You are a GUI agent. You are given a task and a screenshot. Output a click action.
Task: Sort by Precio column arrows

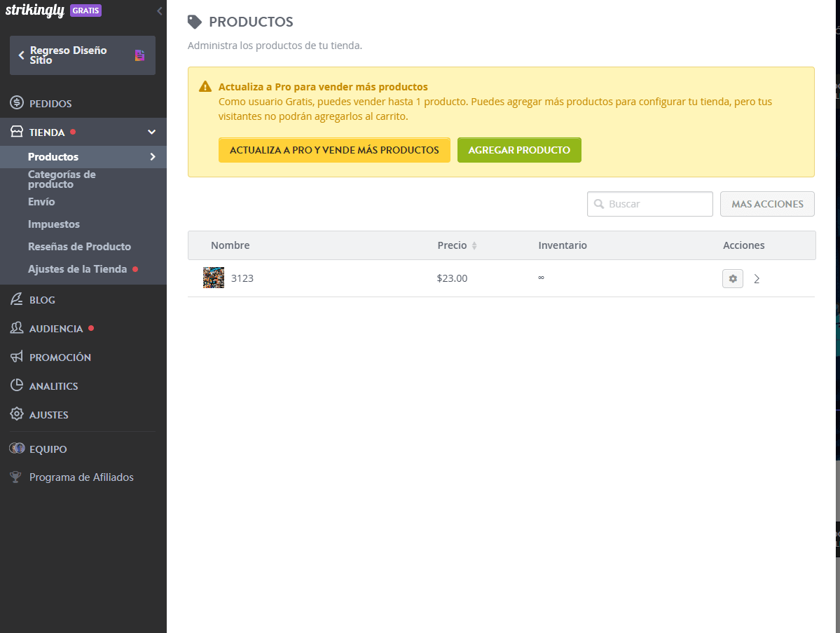(474, 245)
